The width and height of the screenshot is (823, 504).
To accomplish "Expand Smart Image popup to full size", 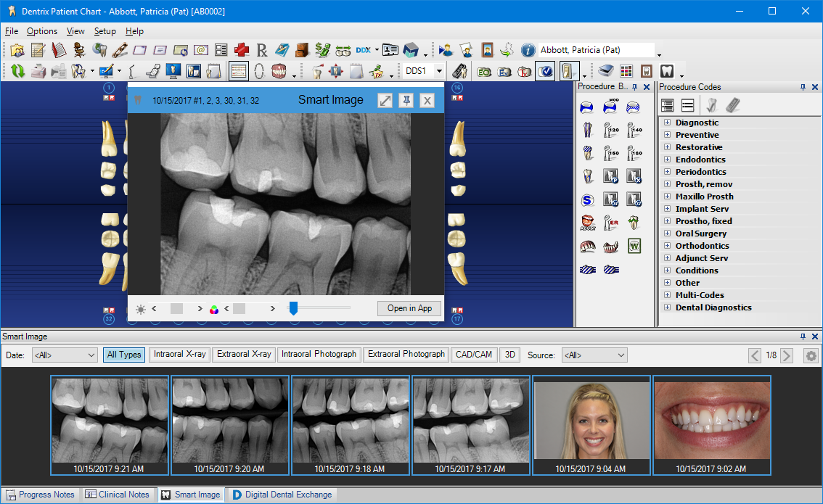I will coord(385,100).
